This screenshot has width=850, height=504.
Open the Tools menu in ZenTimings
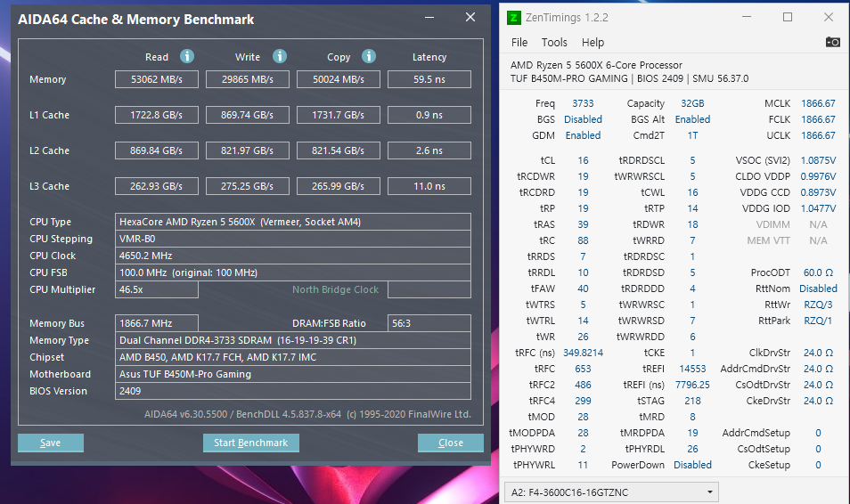(x=554, y=42)
